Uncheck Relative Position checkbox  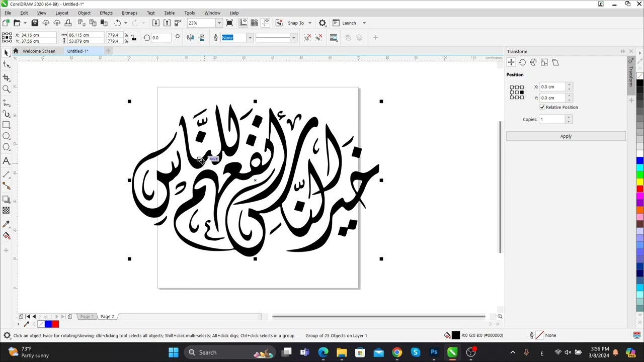click(542, 107)
